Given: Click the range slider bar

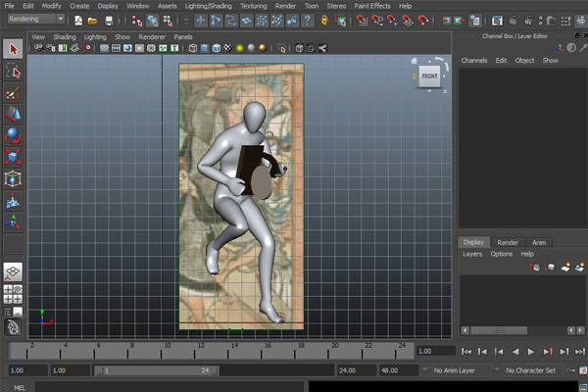Looking at the screenshot, I should 157,370.
